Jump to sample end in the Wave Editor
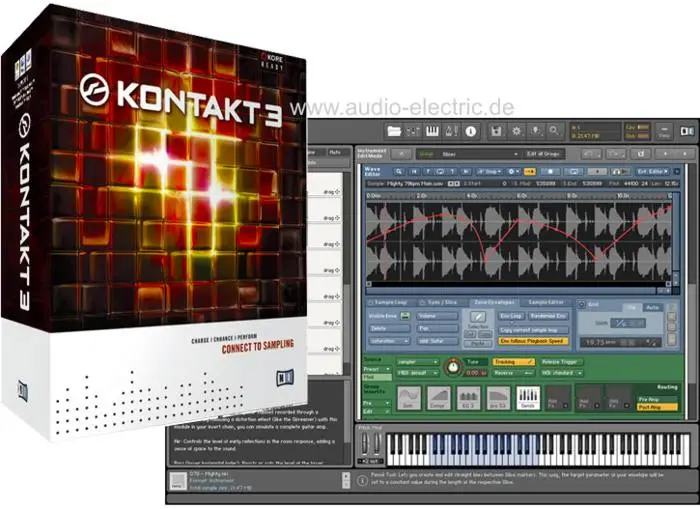The height and width of the screenshot is (509, 700). pos(466,171)
